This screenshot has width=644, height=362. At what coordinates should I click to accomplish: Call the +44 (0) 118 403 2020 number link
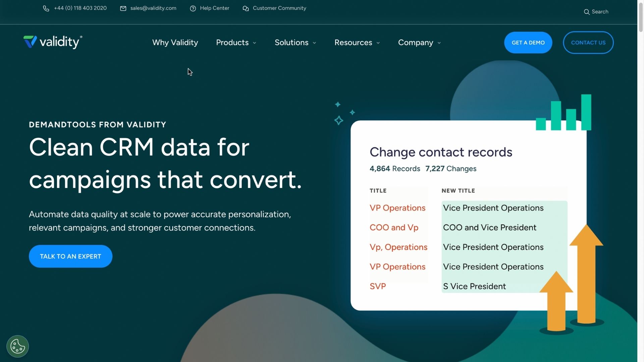[x=80, y=8]
